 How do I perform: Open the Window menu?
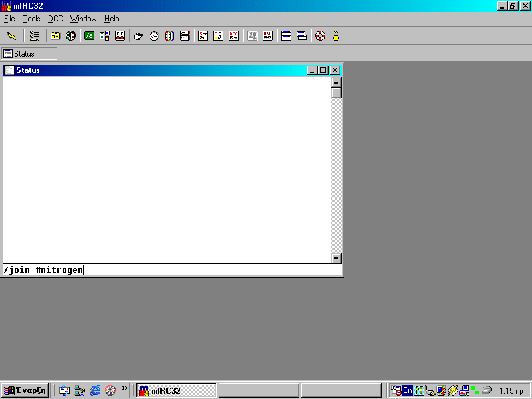click(84, 19)
